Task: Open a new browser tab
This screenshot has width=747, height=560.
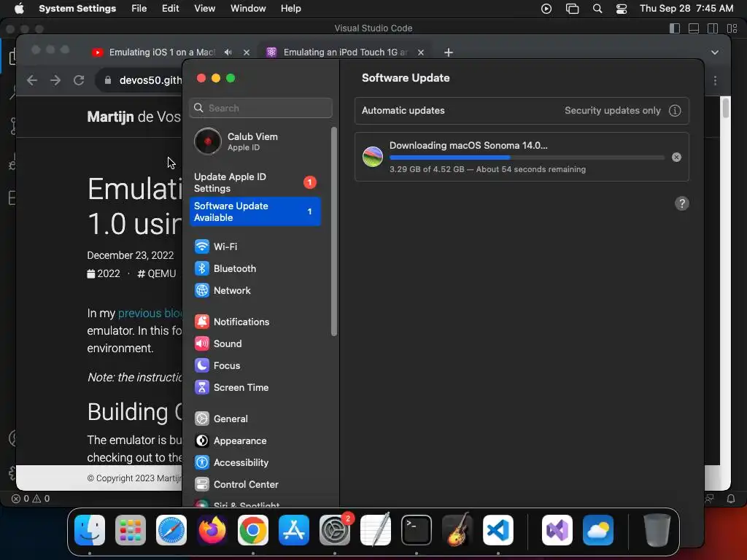Action: [449, 52]
